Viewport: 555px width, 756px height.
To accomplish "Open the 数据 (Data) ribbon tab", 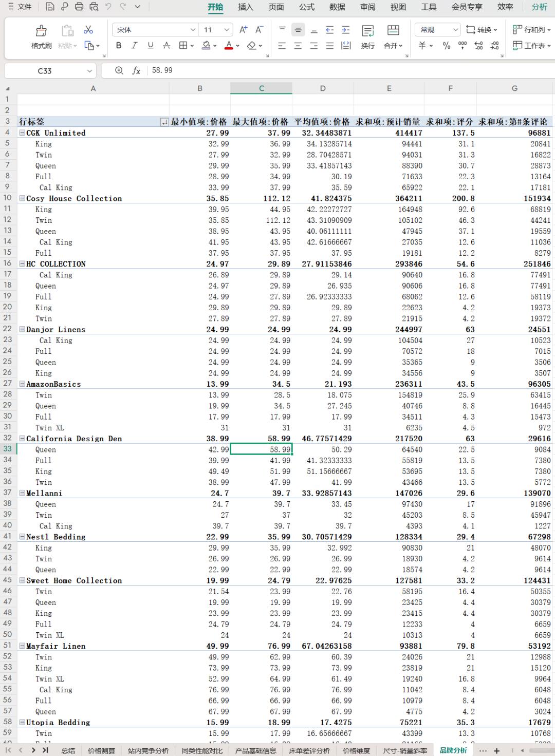I will point(337,7).
